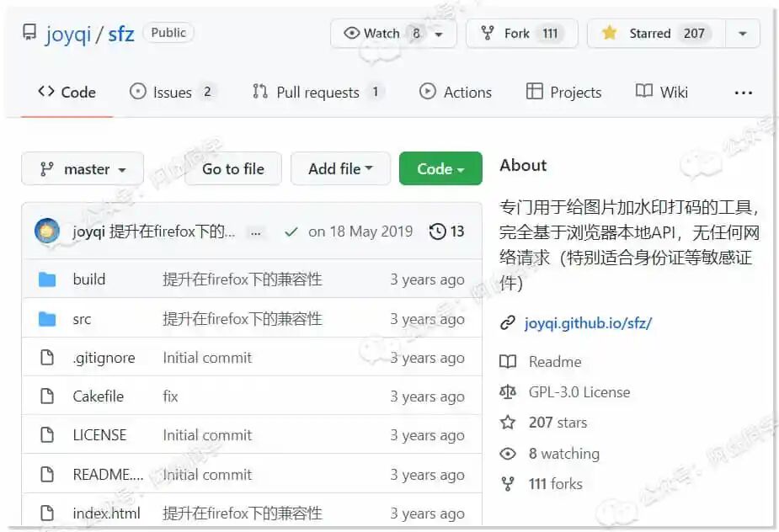Screen dimensions: 779x532
Task: Click the eye icon beside 8 watching
Action: 507,454
